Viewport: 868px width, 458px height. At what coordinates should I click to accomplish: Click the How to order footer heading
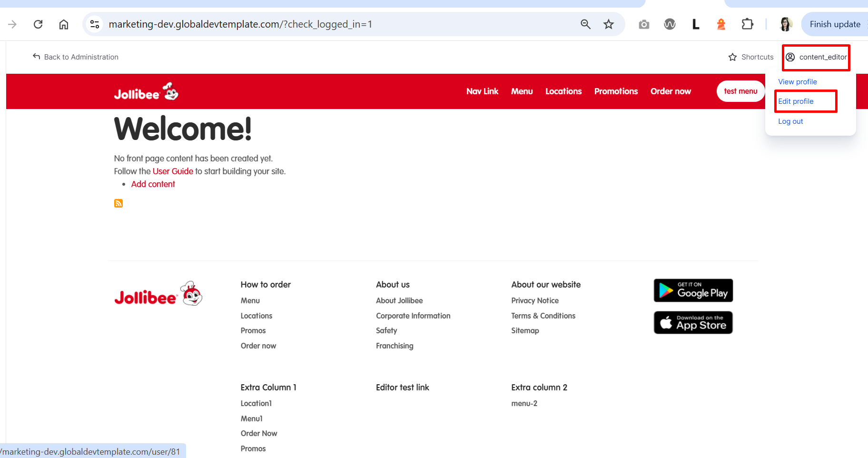click(x=266, y=285)
